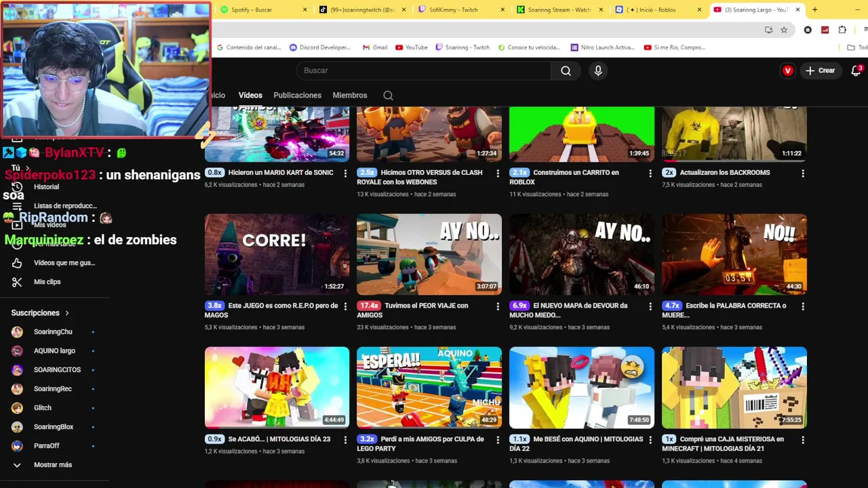This screenshot has height=488, width=868.
Task: Select the Vídeos channel tab
Action: tap(250, 96)
